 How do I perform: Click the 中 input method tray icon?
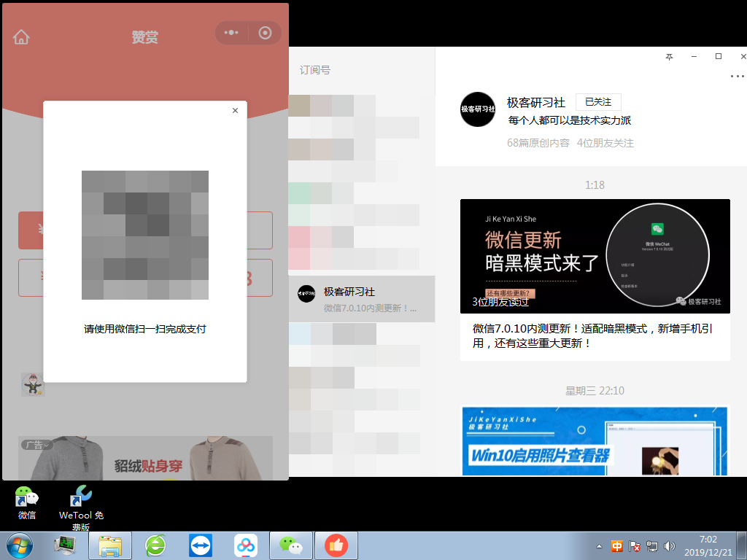click(617, 546)
